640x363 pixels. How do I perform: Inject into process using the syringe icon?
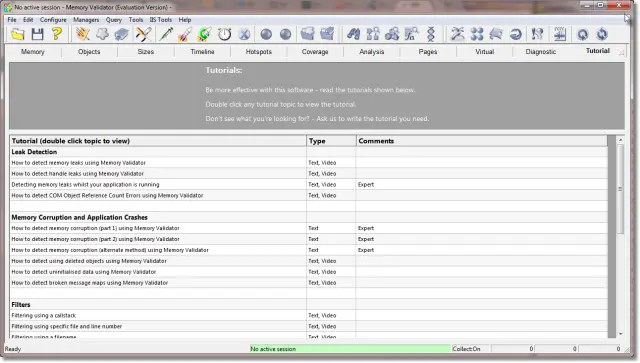(x=166, y=34)
